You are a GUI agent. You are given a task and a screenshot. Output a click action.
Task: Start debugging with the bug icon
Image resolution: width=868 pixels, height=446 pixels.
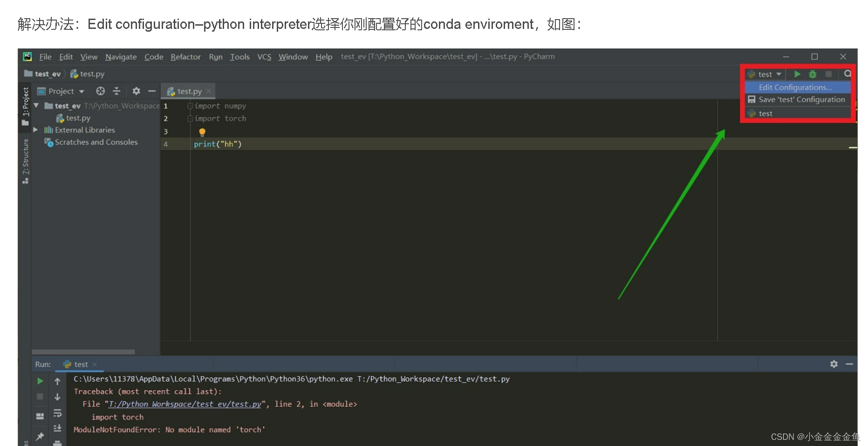click(x=813, y=74)
